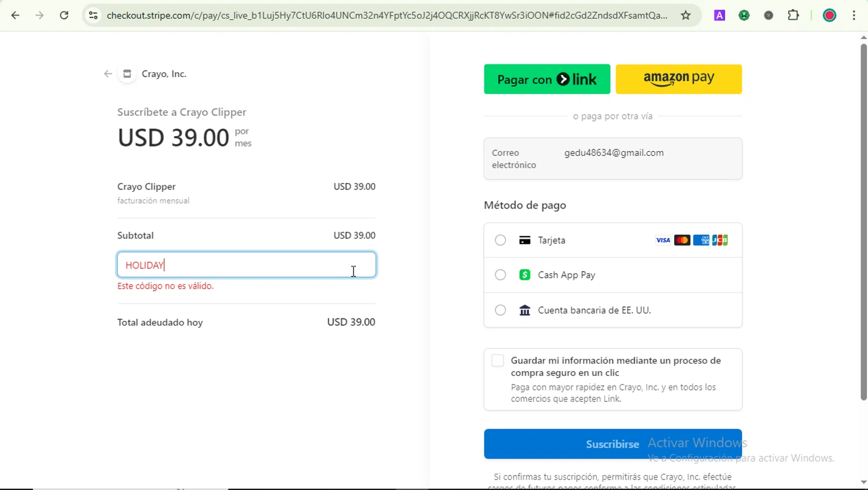Click 'Este código no es válido.' message

point(165,286)
